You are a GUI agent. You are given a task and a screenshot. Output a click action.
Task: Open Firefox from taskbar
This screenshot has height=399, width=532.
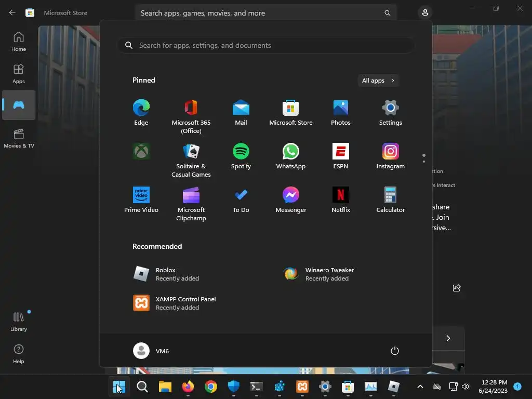click(x=188, y=387)
